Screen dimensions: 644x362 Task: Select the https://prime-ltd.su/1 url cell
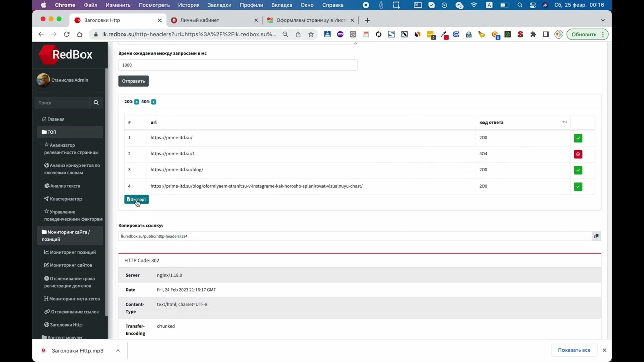click(311, 154)
